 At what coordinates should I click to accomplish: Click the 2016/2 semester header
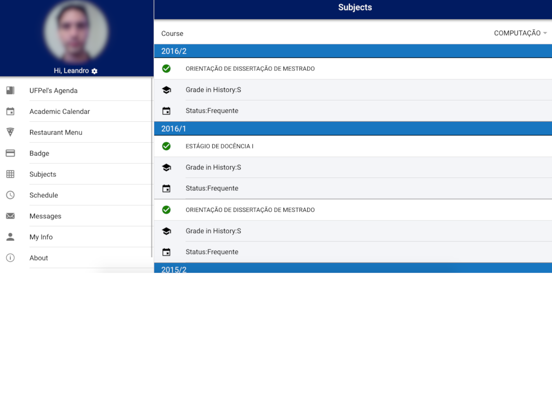[353, 51]
